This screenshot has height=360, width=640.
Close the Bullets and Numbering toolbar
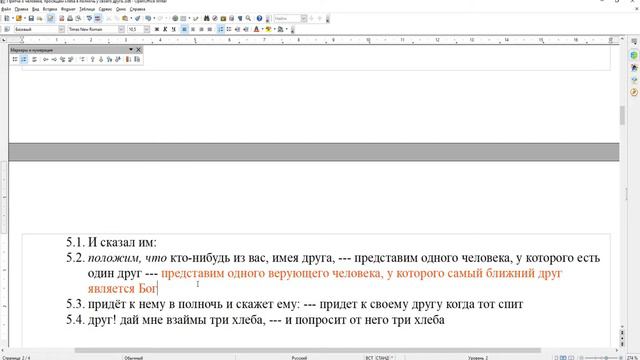[x=138, y=50]
